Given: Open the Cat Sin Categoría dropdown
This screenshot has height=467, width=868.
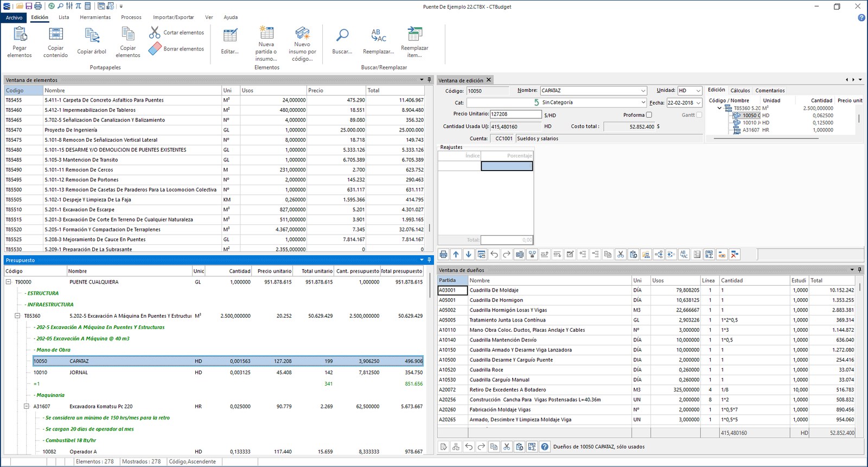Looking at the screenshot, I should coord(643,103).
